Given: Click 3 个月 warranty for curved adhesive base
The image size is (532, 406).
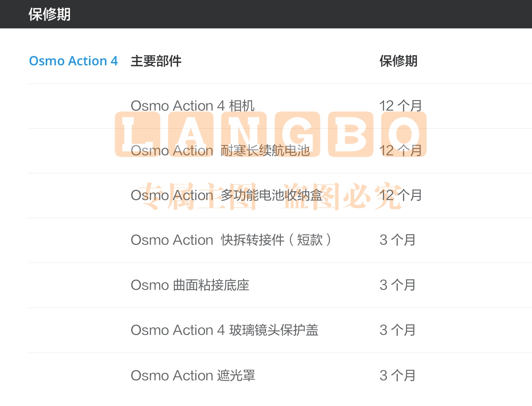Looking at the screenshot, I should [x=397, y=285].
